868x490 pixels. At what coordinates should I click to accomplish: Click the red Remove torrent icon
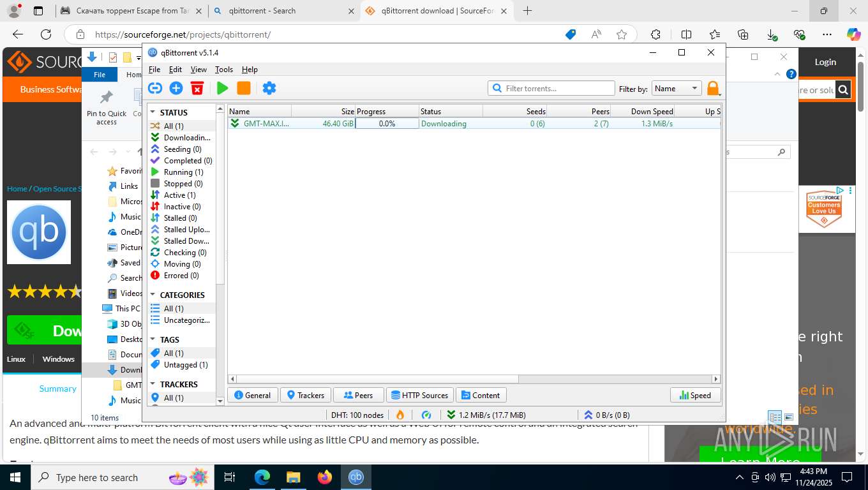point(197,88)
